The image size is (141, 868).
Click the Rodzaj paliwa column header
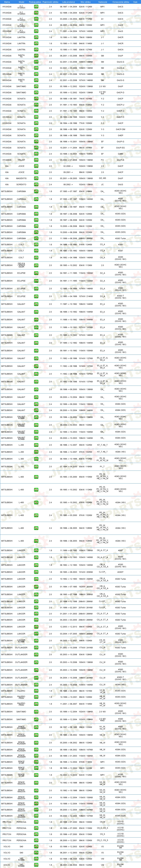point(35,2)
